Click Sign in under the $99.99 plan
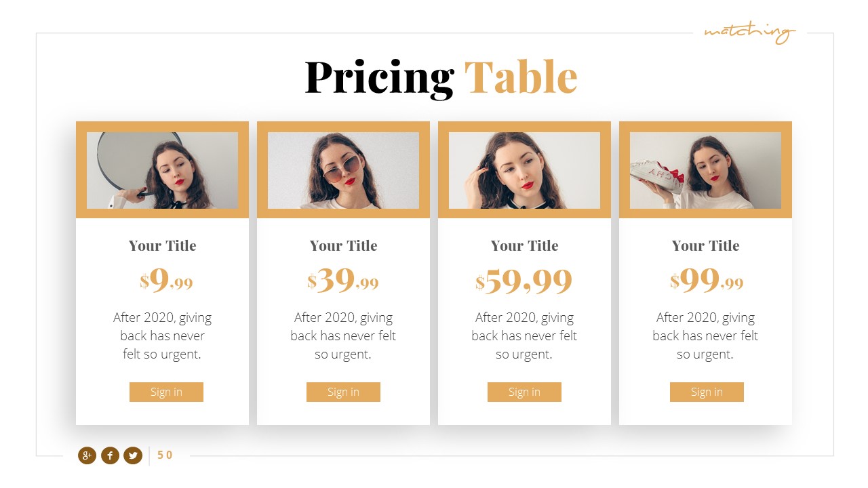Viewport: 868px width, 488px height. pos(707,392)
